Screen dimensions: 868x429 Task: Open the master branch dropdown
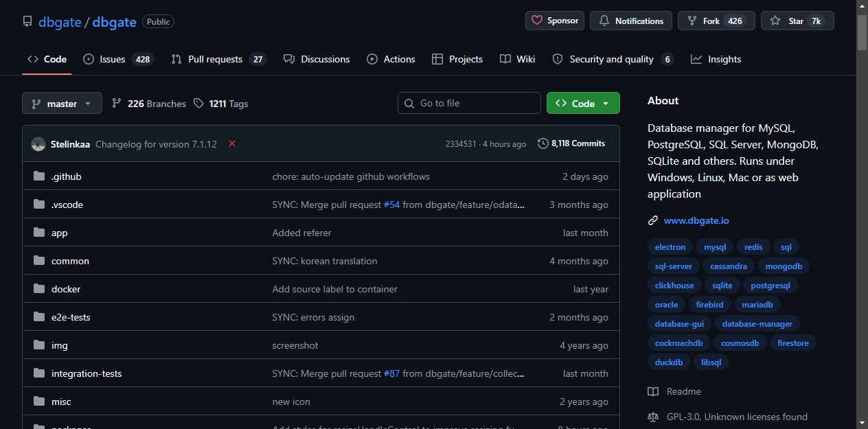tap(62, 103)
